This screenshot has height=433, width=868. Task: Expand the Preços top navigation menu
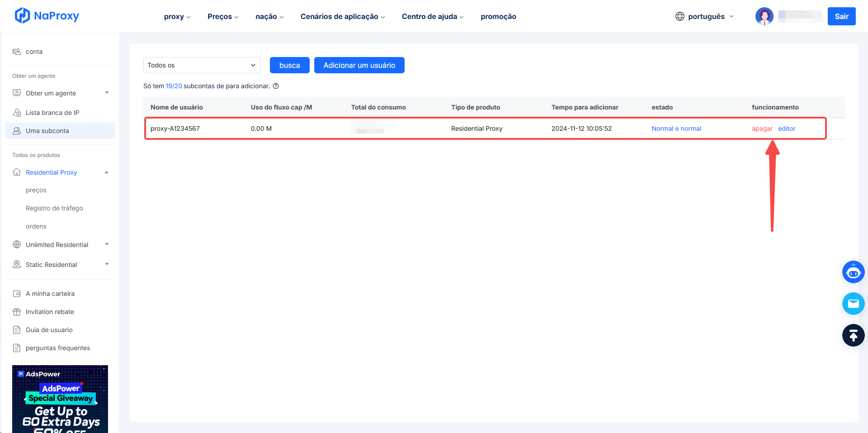223,17
